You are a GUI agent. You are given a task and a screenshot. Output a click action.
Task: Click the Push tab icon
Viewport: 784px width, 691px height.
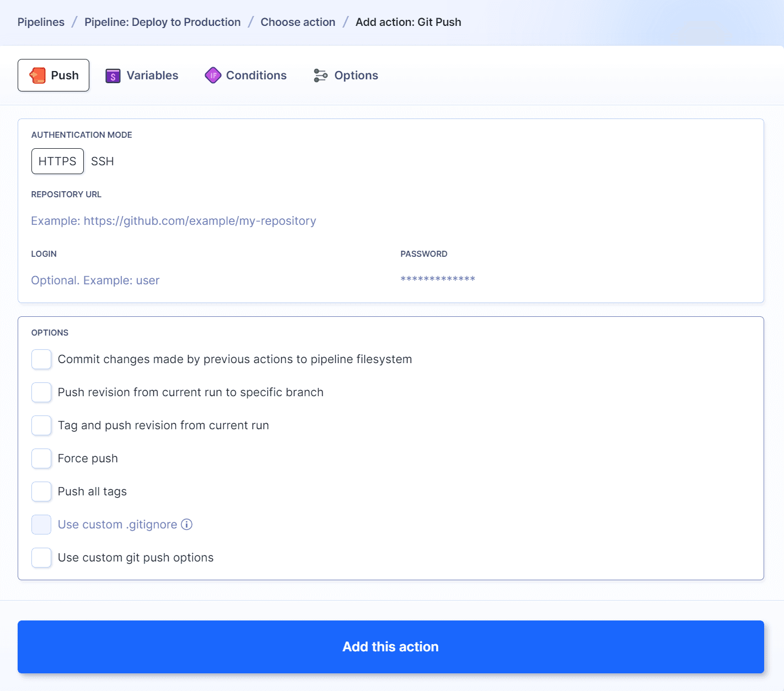point(37,75)
